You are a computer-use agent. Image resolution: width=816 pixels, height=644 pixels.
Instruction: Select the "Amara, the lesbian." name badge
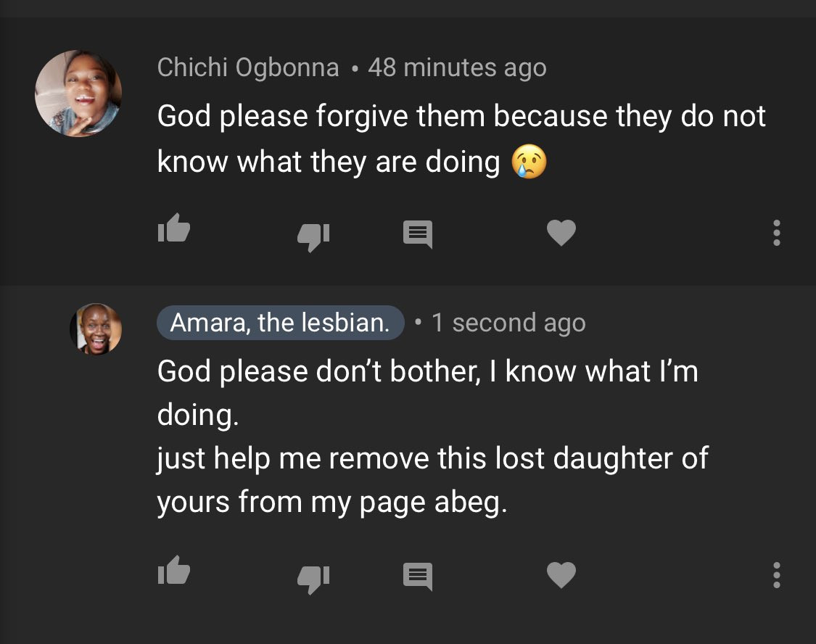280,323
